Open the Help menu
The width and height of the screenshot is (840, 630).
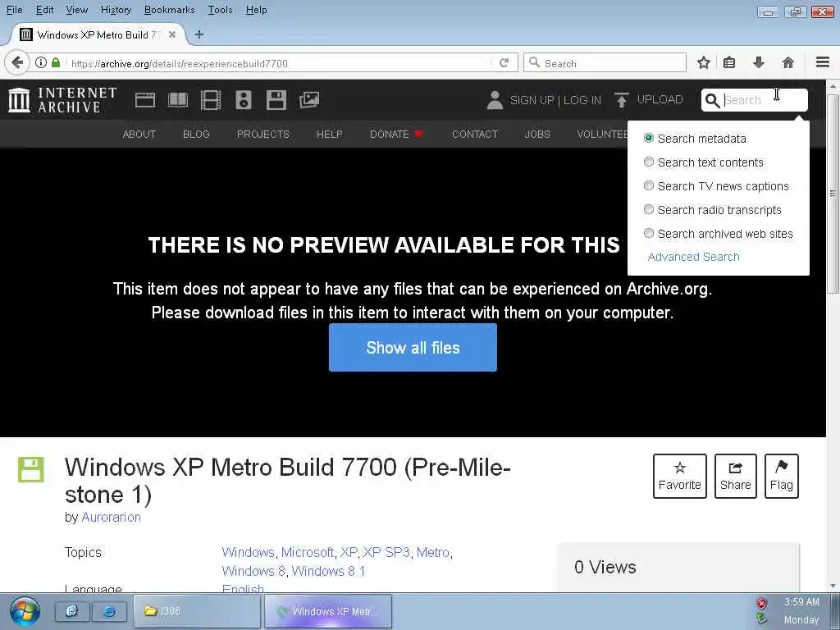pyautogui.click(x=256, y=10)
